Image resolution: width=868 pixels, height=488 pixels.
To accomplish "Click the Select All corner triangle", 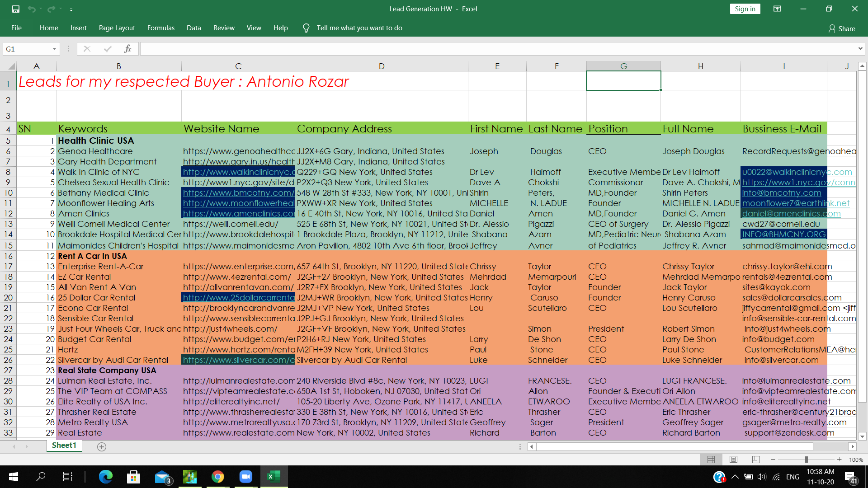I will [x=11, y=66].
